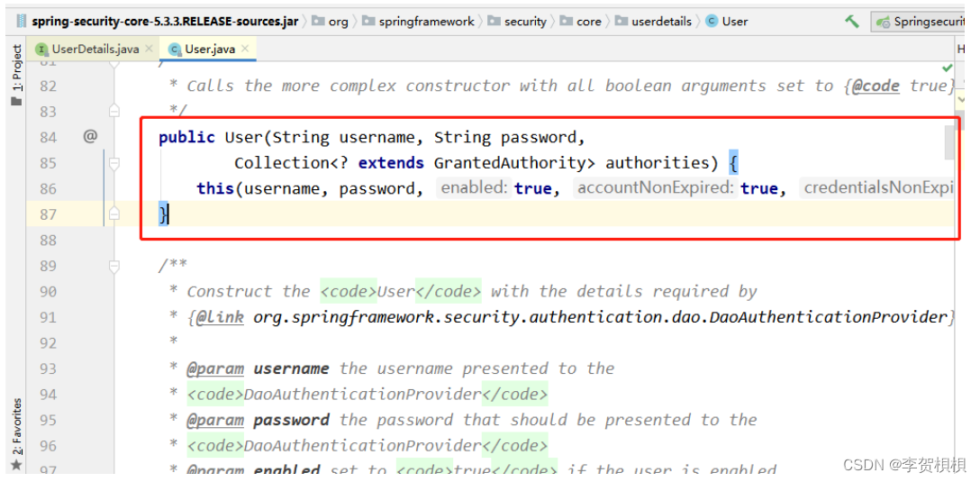Click the userdetails folder breadcrumb
This screenshot has width=980, height=482.
654,22
